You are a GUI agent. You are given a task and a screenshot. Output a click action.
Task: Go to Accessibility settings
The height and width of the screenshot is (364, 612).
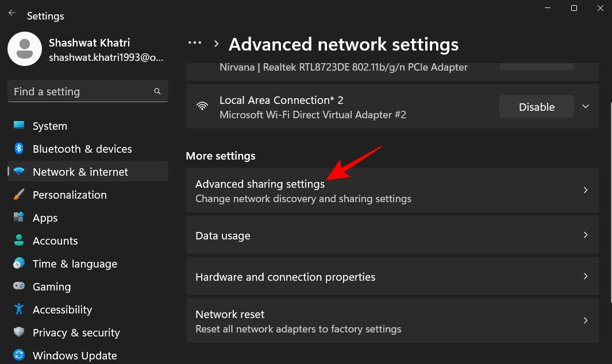coord(62,309)
